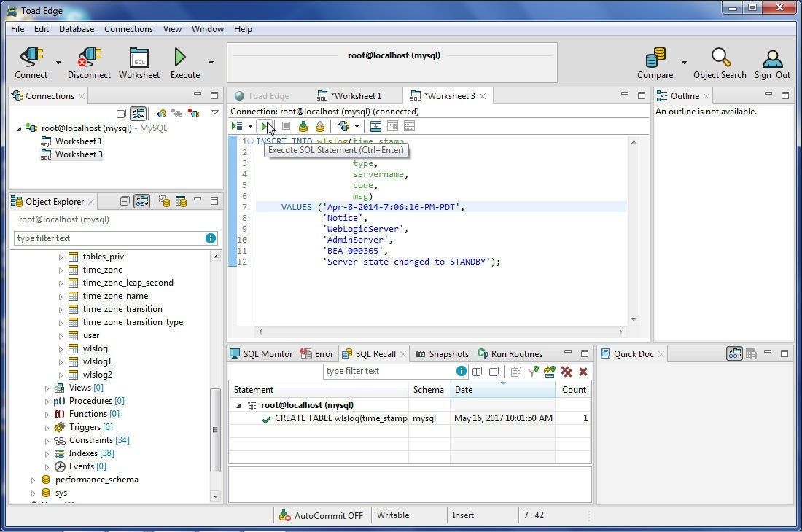Click the info icon in Object Explorer filter box
Viewport: 802px width, 532px height.
(210, 238)
